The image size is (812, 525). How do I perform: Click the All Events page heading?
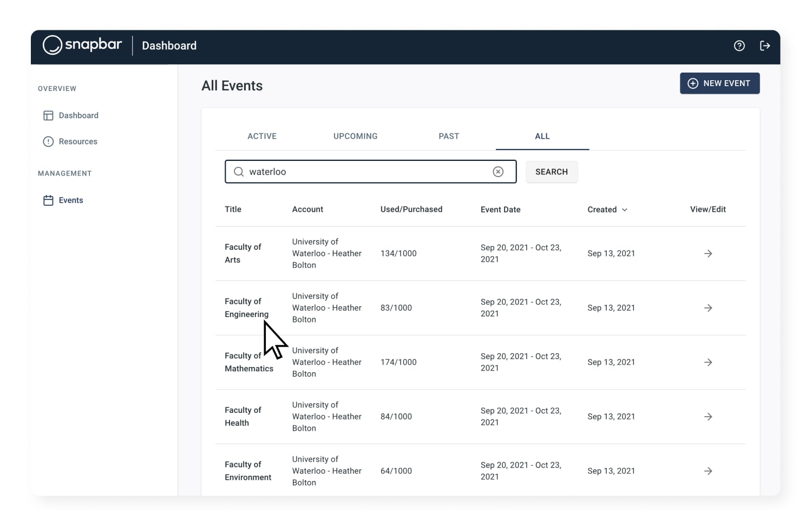[x=232, y=86]
